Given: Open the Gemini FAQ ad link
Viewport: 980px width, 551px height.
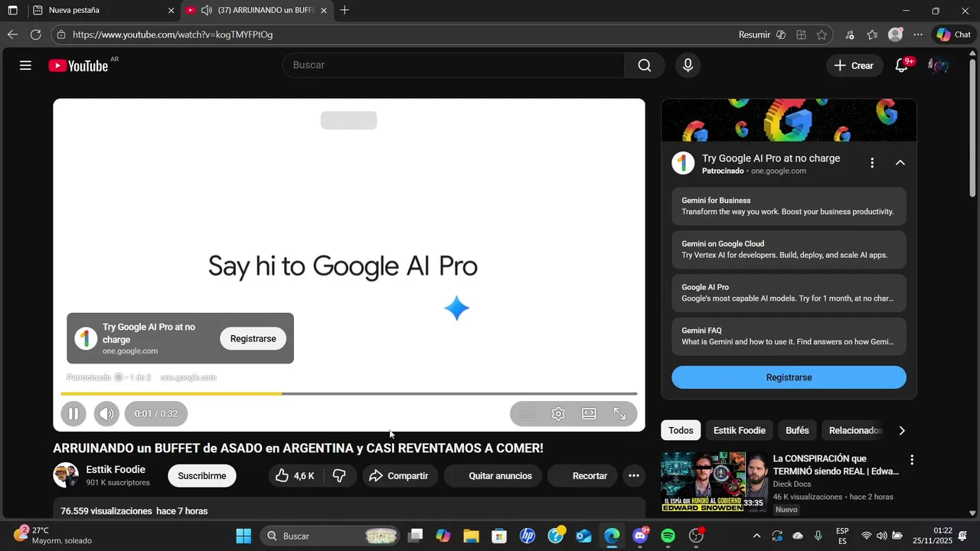Looking at the screenshot, I should pyautogui.click(x=789, y=337).
